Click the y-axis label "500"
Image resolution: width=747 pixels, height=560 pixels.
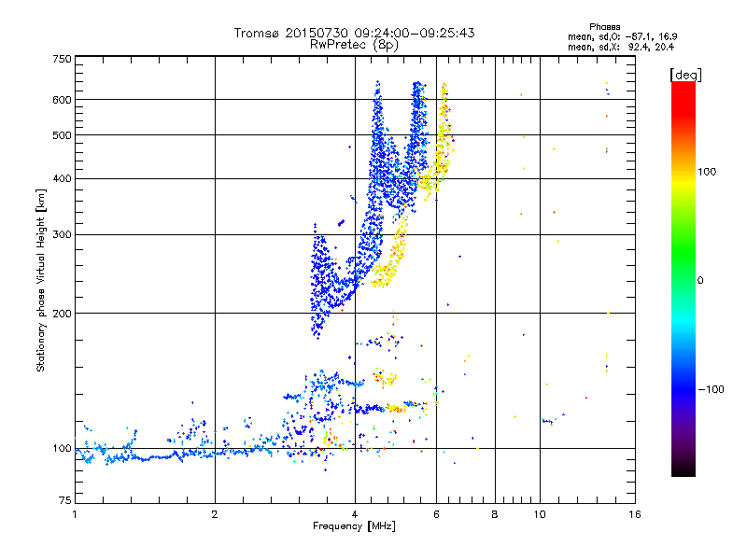click(x=63, y=135)
